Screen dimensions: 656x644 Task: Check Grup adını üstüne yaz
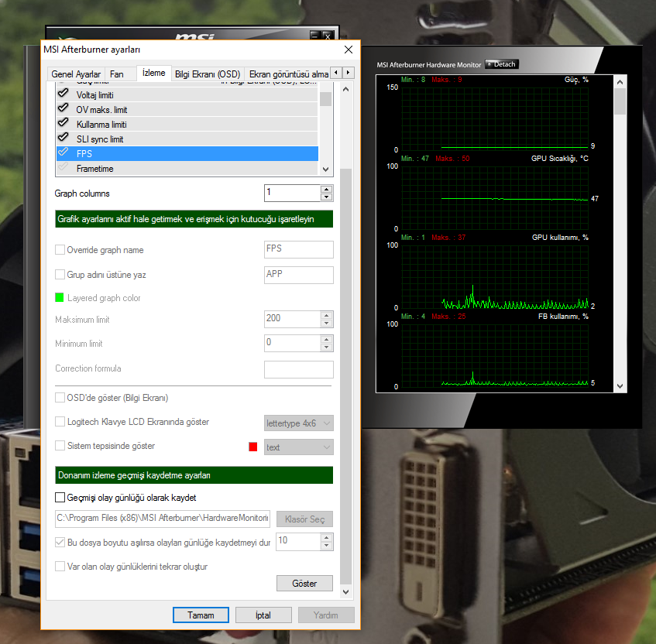coord(60,274)
